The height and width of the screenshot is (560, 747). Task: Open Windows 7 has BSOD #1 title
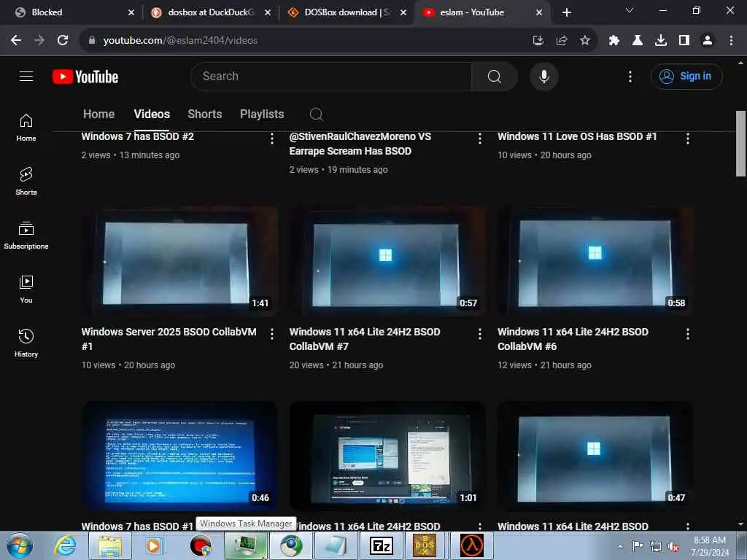pyautogui.click(x=137, y=526)
